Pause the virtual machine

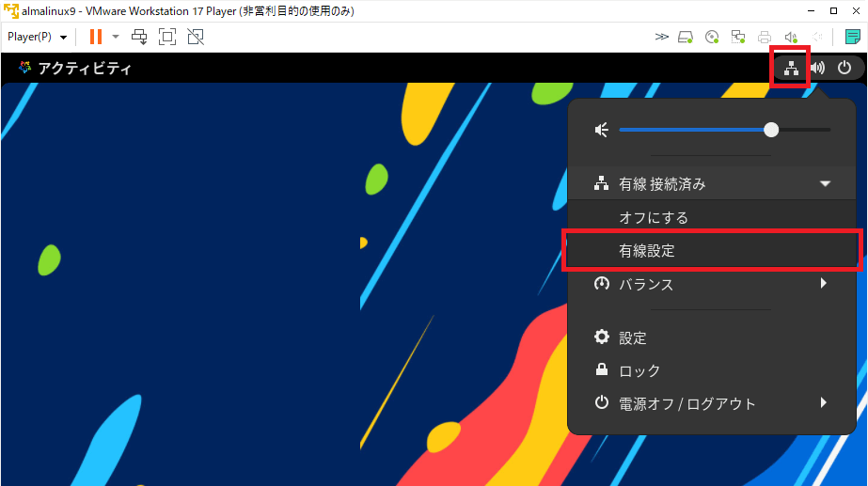click(95, 37)
